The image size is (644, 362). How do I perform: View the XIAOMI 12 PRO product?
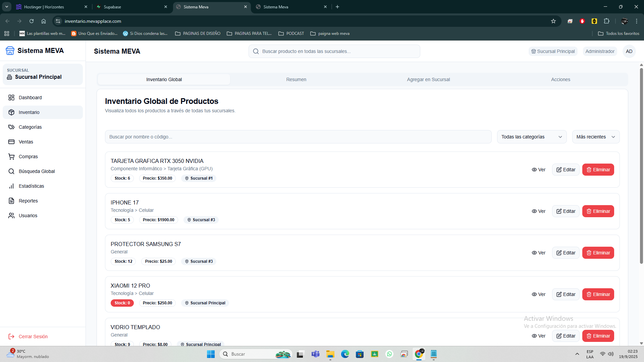click(539, 294)
